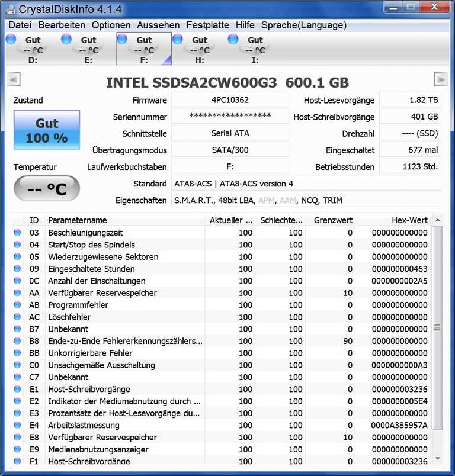Screen dimensions: 455x476
Task: Open the Sprache(Language) menu
Action: tap(304, 25)
